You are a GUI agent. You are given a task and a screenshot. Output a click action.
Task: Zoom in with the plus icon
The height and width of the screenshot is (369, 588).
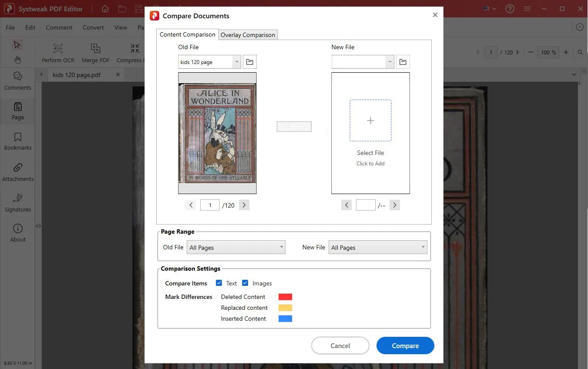[x=566, y=52]
